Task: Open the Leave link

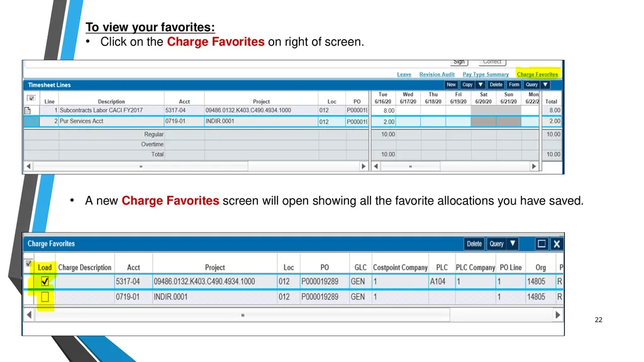Action: 404,74
